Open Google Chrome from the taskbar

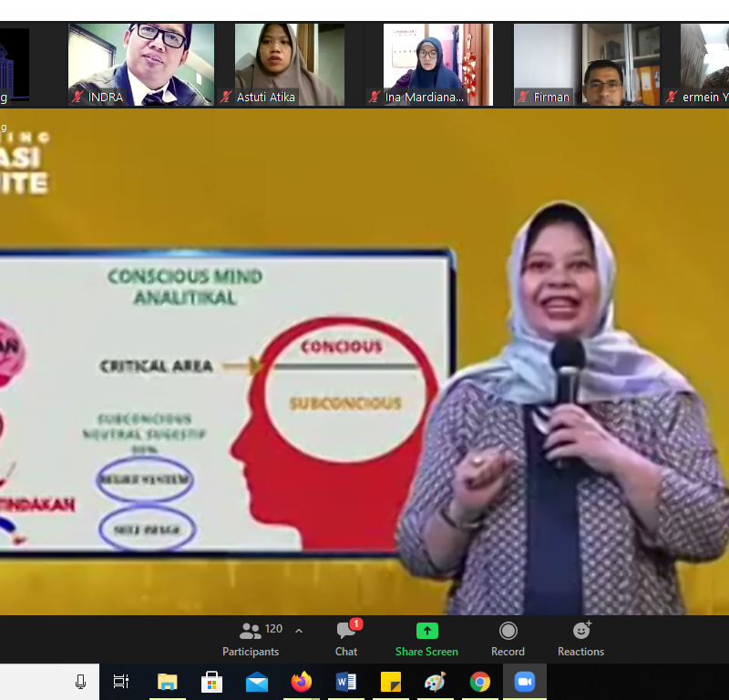[x=480, y=682]
